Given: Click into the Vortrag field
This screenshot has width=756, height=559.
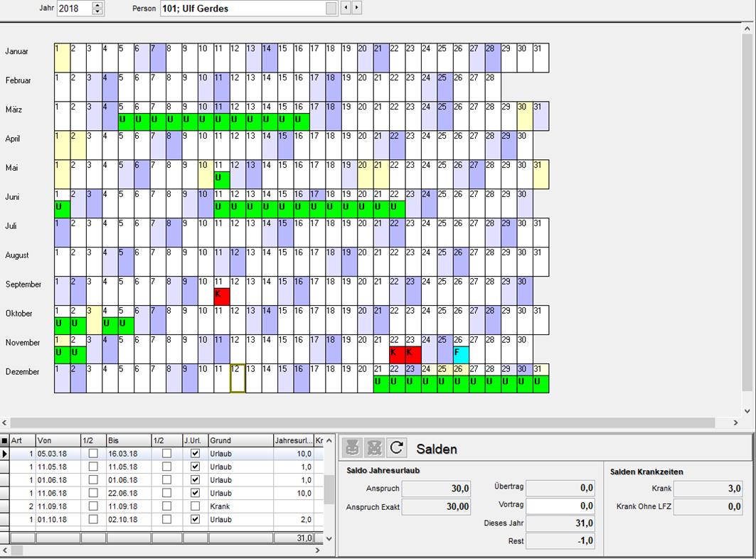Looking at the screenshot, I should coord(560,506).
